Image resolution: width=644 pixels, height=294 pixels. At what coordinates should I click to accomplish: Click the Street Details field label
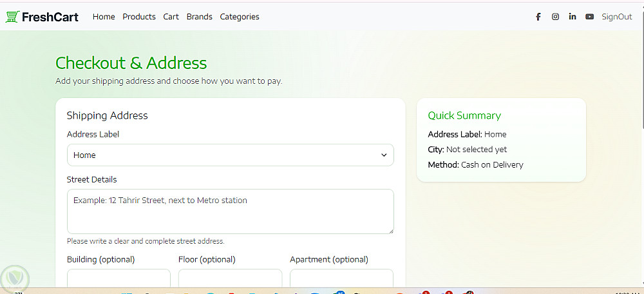92,179
